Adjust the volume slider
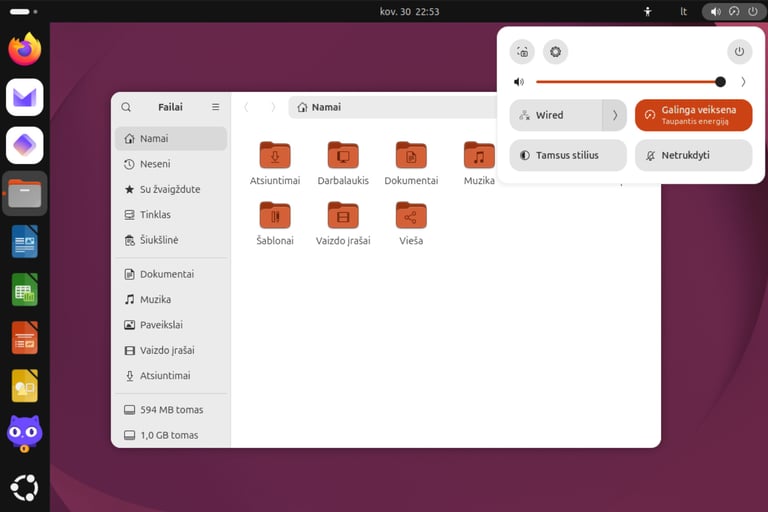768x512 pixels. tap(631, 82)
